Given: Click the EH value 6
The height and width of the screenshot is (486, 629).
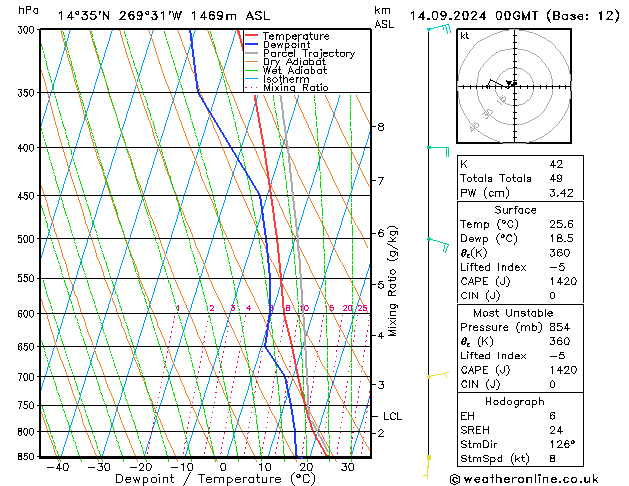Looking at the screenshot, I should (x=553, y=416).
